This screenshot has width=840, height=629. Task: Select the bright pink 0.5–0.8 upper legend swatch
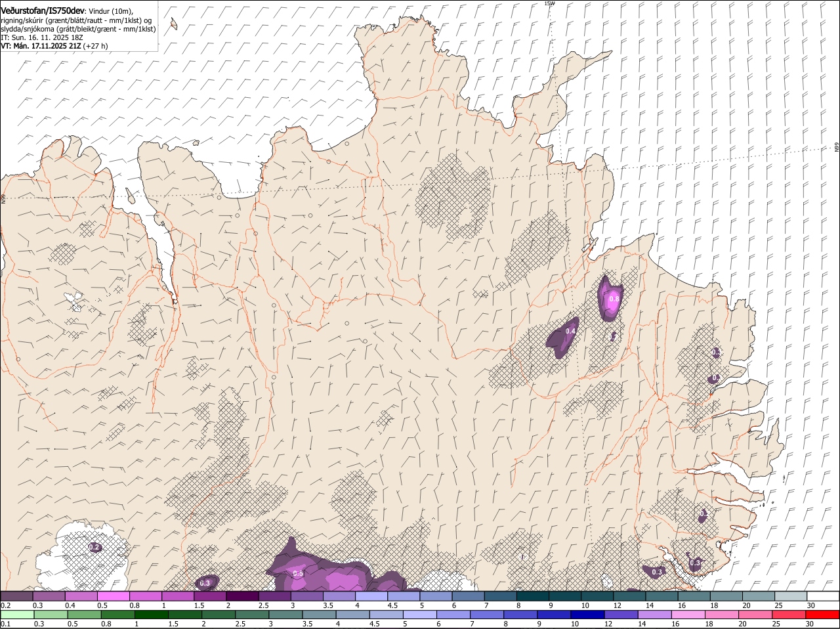(114, 596)
